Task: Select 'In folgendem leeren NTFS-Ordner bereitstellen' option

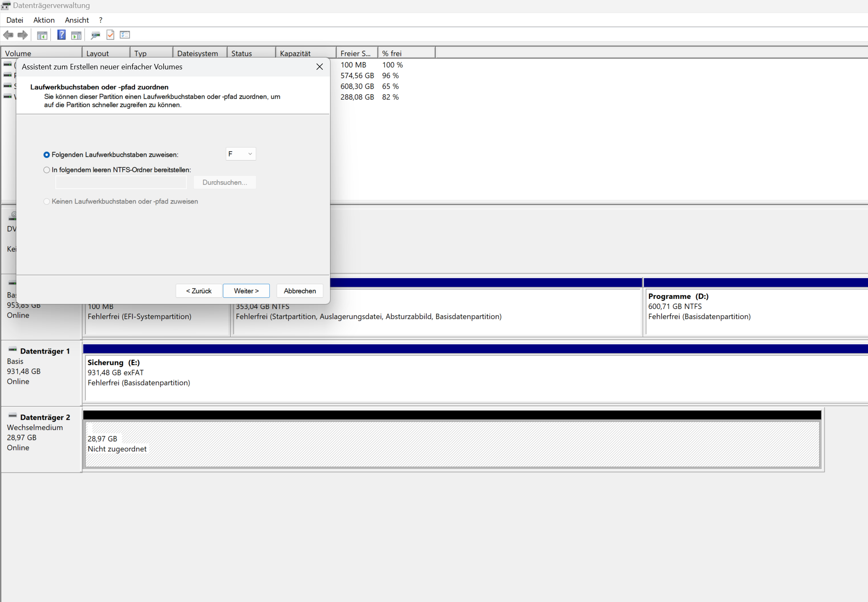Action: (x=47, y=170)
